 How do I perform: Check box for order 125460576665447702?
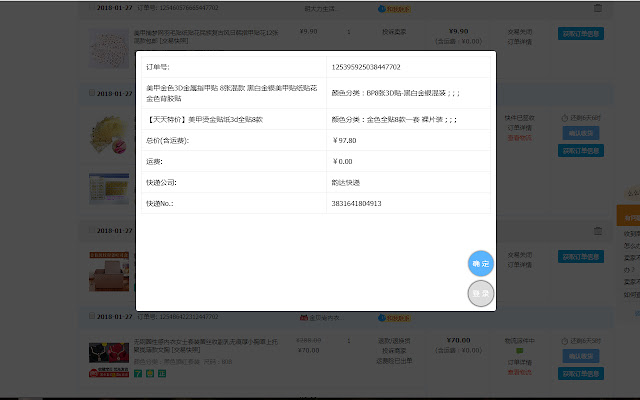92,7
